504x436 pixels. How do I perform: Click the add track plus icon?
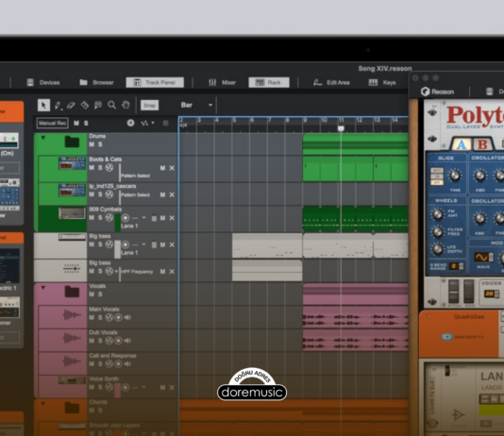[130, 123]
